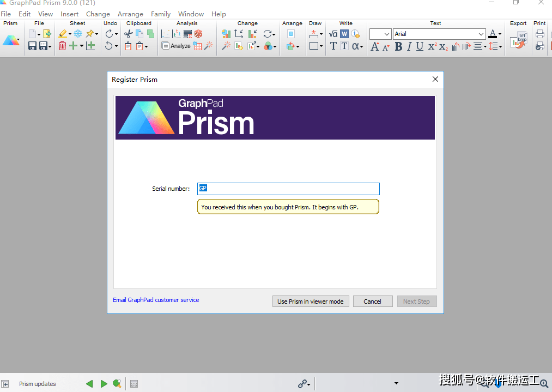Toggle Bold text formatting
The image size is (552, 392).
coord(398,46)
